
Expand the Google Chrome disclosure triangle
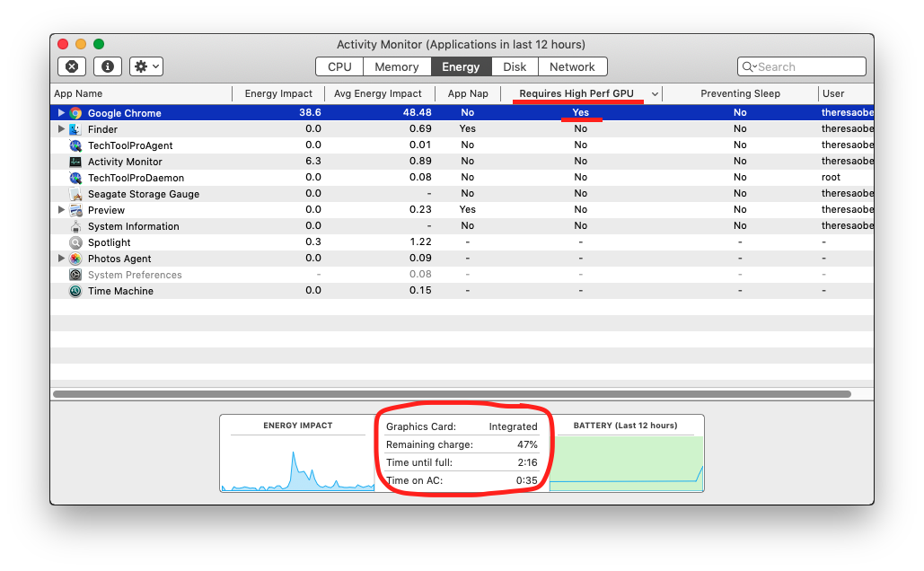pos(61,112)
